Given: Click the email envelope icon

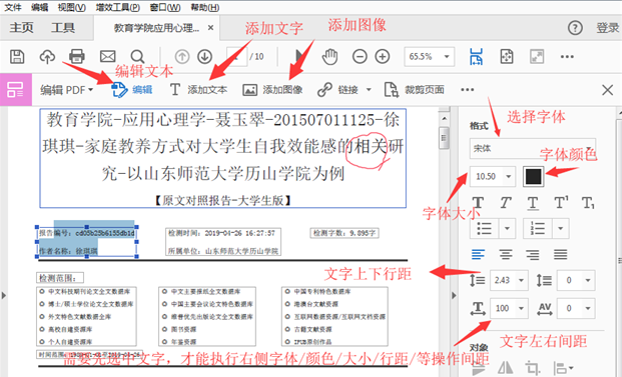Looking at the screenshot, I should pos(108,56).
